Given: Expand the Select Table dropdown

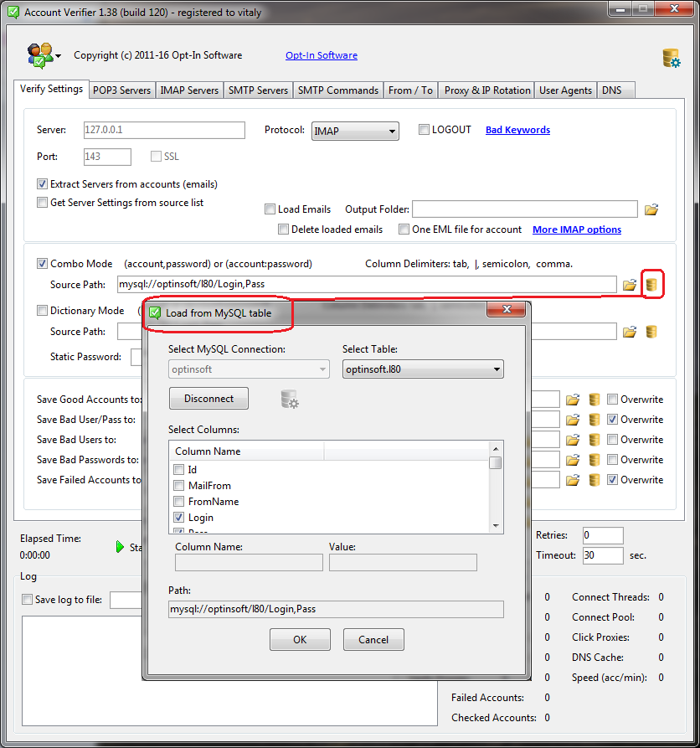Looking at the screenshot, I should (423, 369).
